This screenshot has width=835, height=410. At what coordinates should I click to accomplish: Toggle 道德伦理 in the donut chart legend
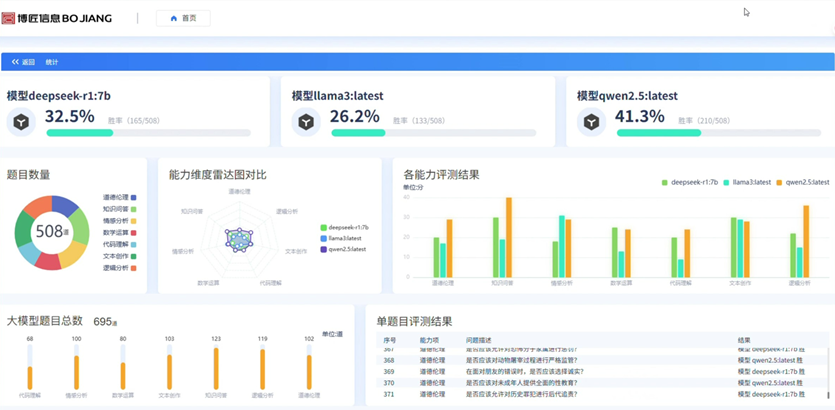click(119, 198)
